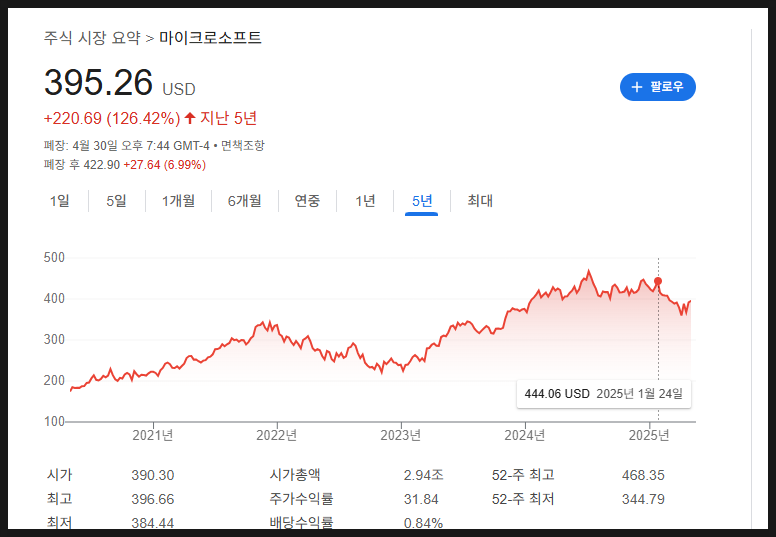Select the active 5년 tab
776x537 pixels.
coord(422,201)
